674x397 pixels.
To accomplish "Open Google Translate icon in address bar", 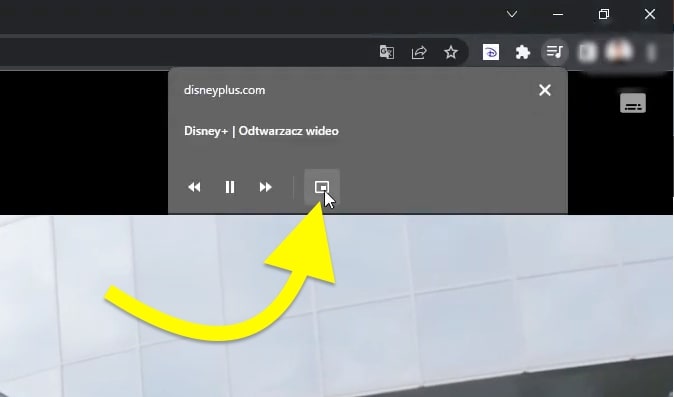I will 387,52.
